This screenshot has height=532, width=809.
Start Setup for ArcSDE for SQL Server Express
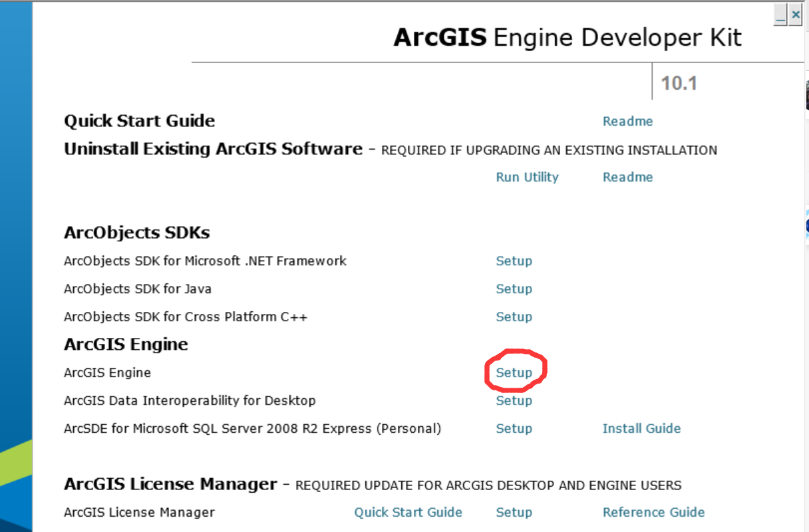(514, 428)
